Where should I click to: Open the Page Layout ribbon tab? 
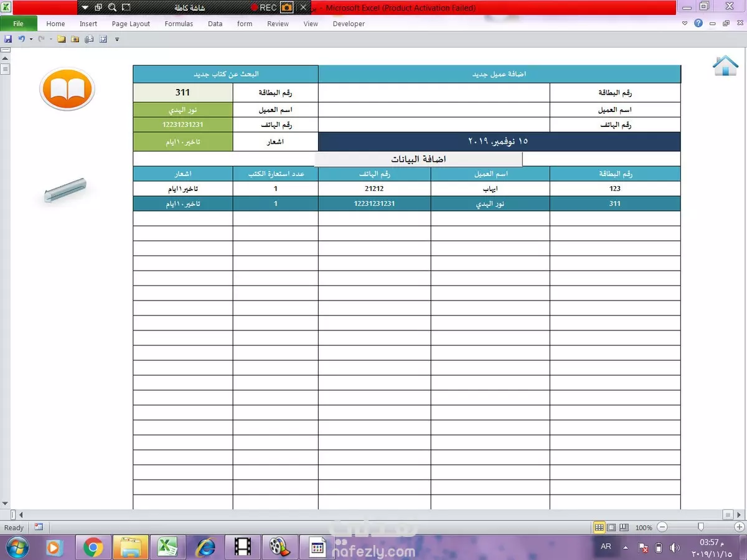[131, 24]
